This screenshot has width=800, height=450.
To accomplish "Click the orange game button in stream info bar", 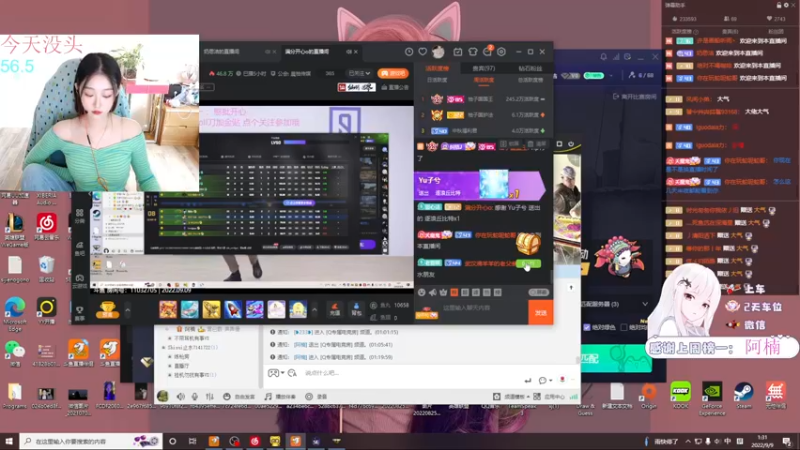I will point(393,73).
